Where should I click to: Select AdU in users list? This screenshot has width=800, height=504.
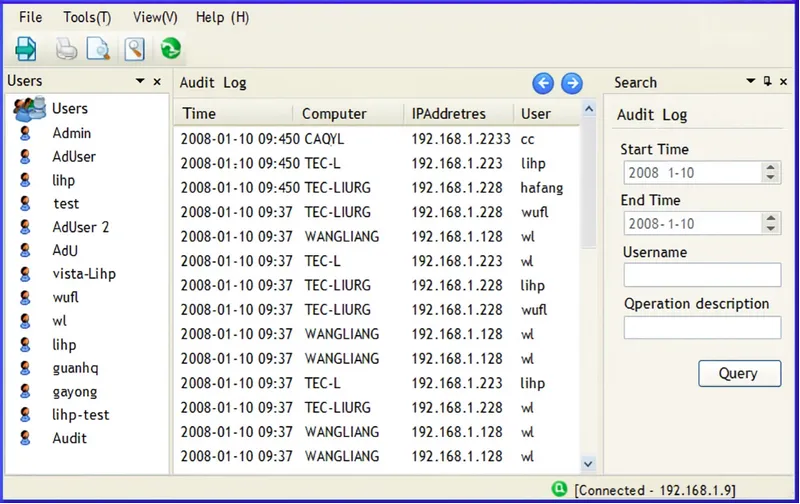coord(65,250)
